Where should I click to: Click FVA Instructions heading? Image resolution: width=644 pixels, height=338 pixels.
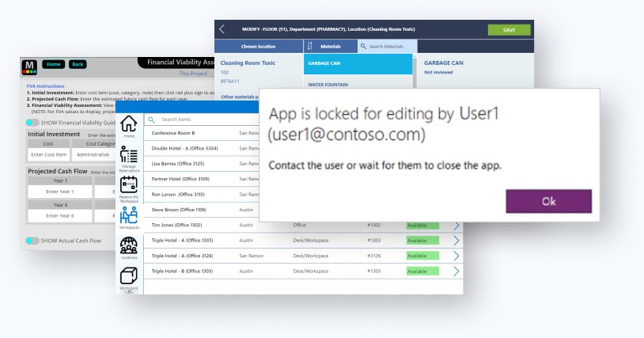pyautogui.click(x=45, y=86)
